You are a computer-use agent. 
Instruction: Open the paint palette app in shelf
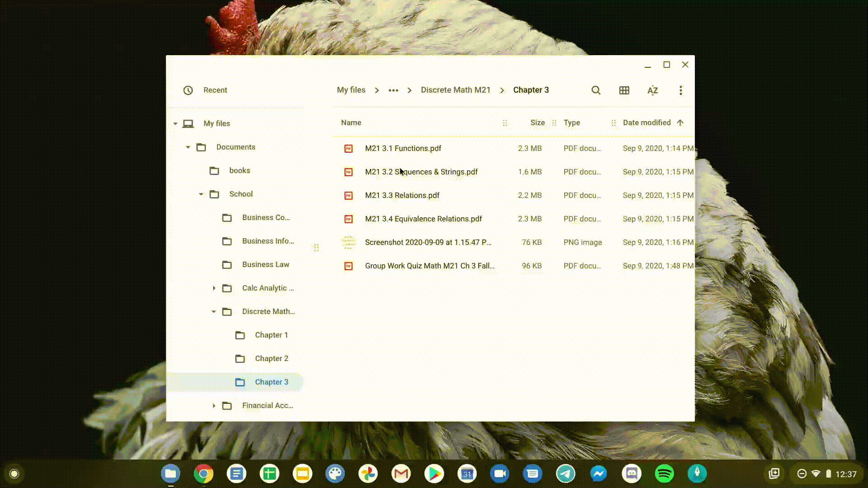pyautogui.click(x=335, y=474)
